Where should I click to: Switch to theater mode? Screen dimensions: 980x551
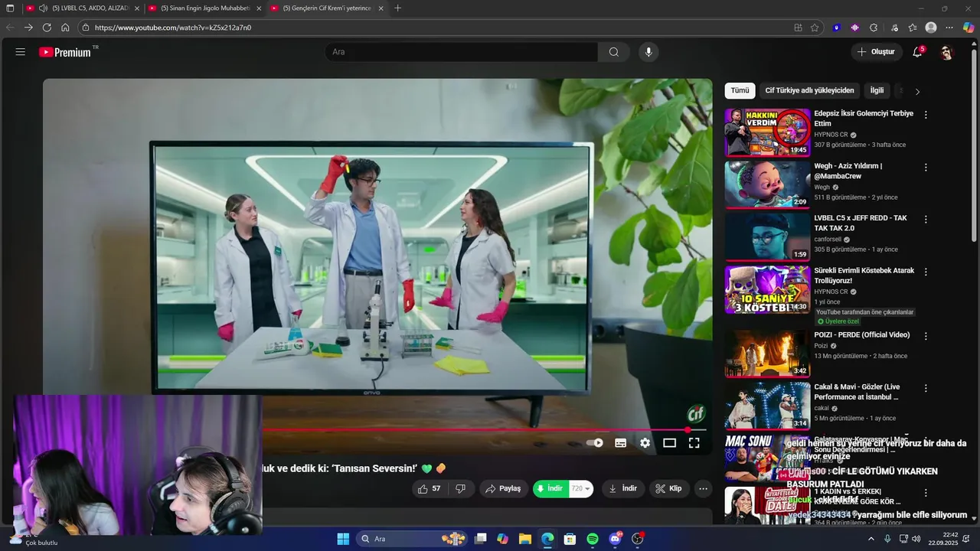(669, 442)
